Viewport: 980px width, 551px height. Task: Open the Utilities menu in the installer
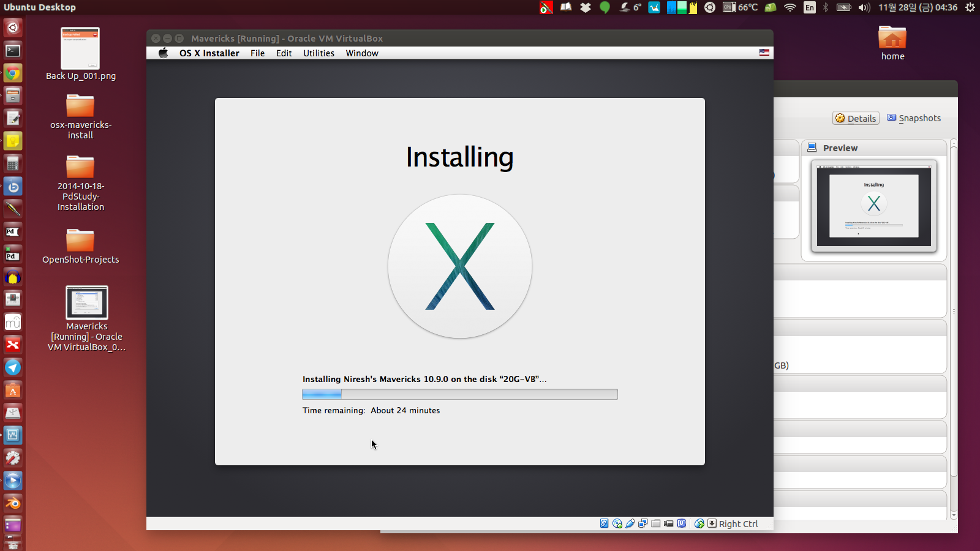pos(319,53)
